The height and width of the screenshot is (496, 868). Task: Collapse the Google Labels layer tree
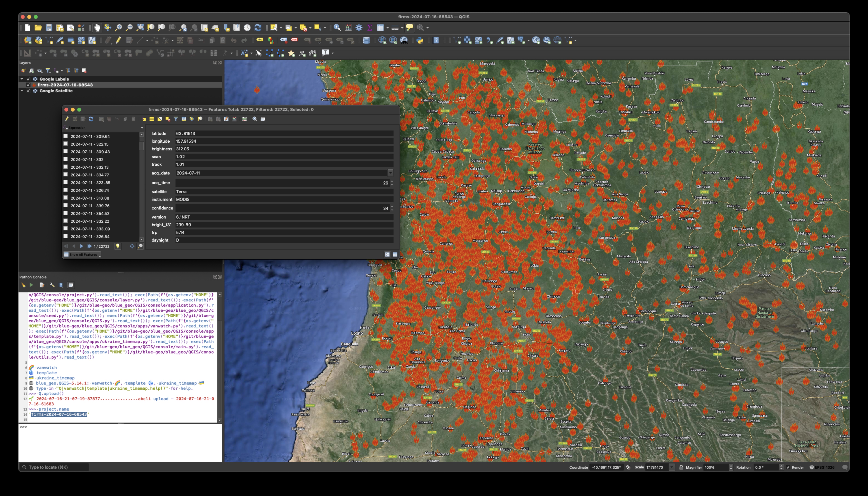click(22, 79)
